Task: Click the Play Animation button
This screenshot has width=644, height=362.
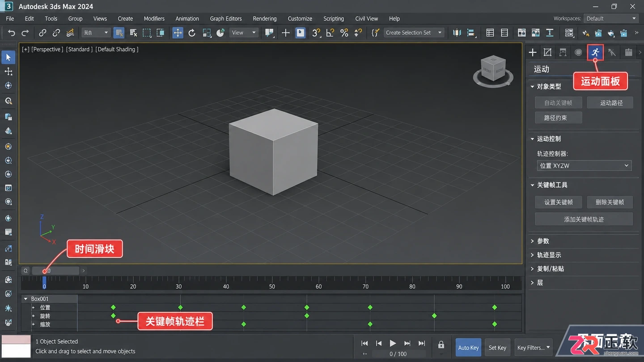Action: pyautogui.click(x=393, y=343)
